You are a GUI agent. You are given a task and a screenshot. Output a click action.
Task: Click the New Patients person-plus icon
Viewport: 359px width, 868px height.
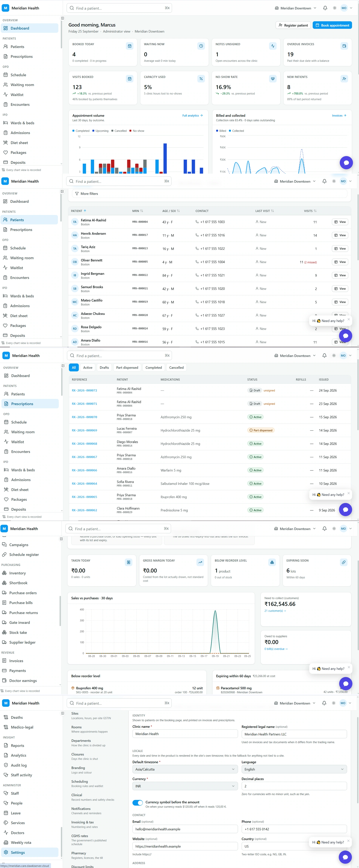click(x=344, y=78)
